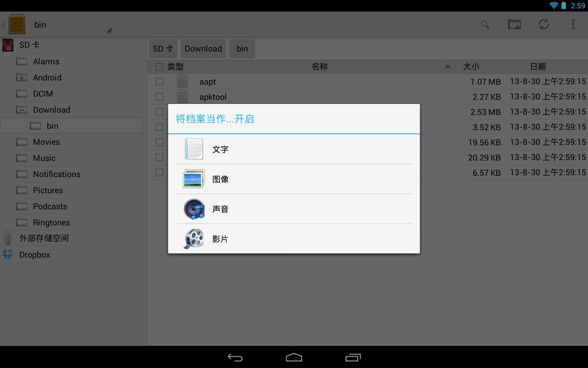
Task: Click the aapt file name
Action: (x=208, y=82)
